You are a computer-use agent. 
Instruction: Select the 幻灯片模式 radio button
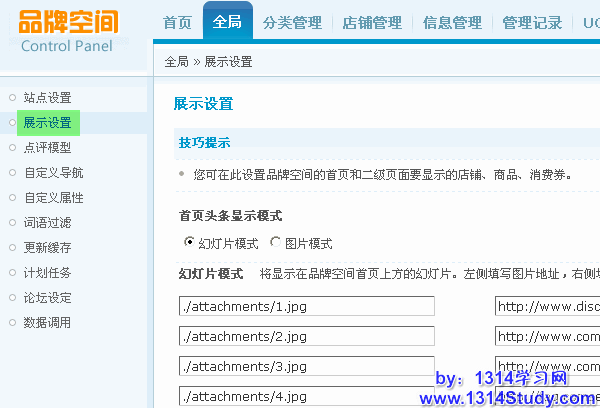[x=190, y=243]
